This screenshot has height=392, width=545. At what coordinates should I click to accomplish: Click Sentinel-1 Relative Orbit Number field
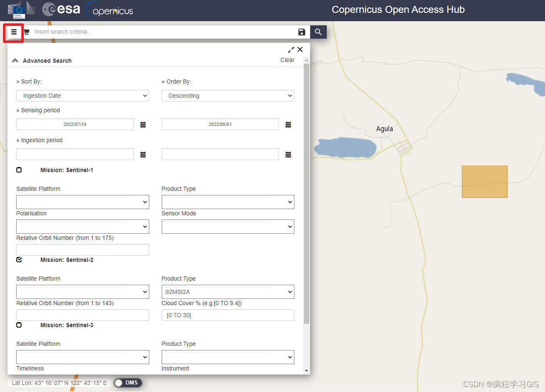coord(83,250)
